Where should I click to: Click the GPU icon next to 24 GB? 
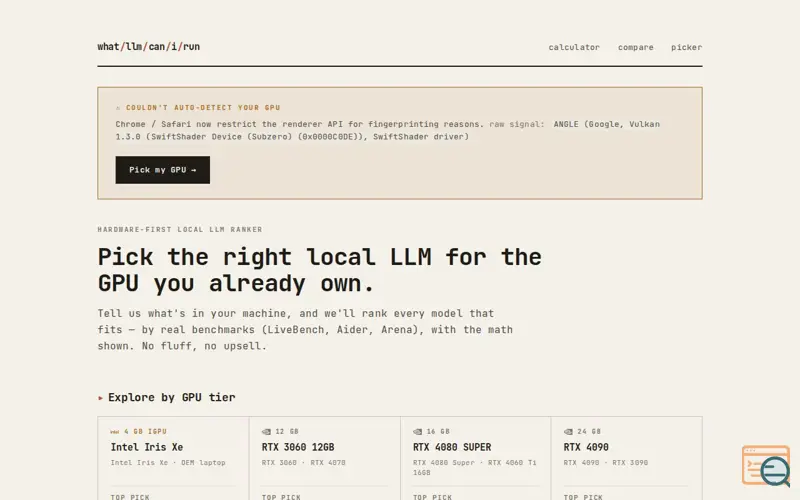coord(568,432)
